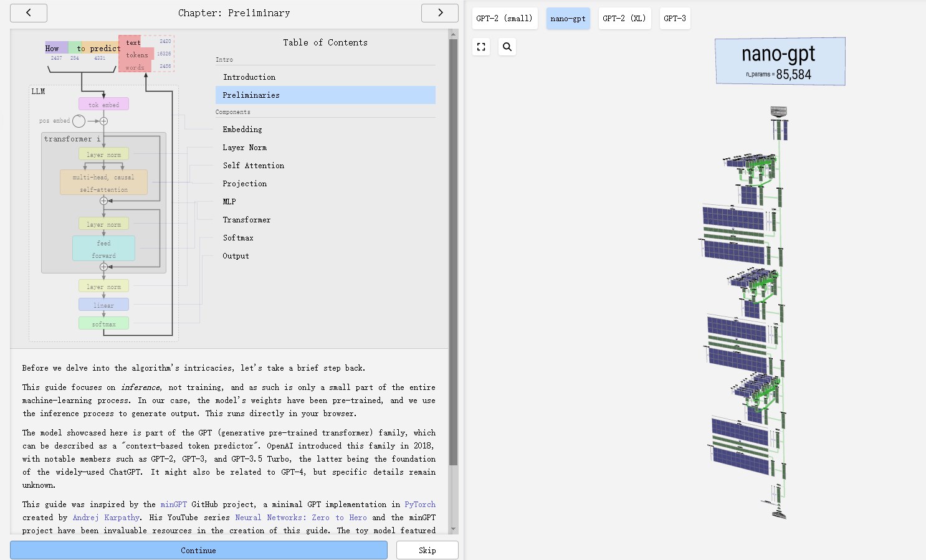Image resolution: width=926 pixels, height=560 pixels.
Task: Open the Introduction chapter
Action: point(325,77)
